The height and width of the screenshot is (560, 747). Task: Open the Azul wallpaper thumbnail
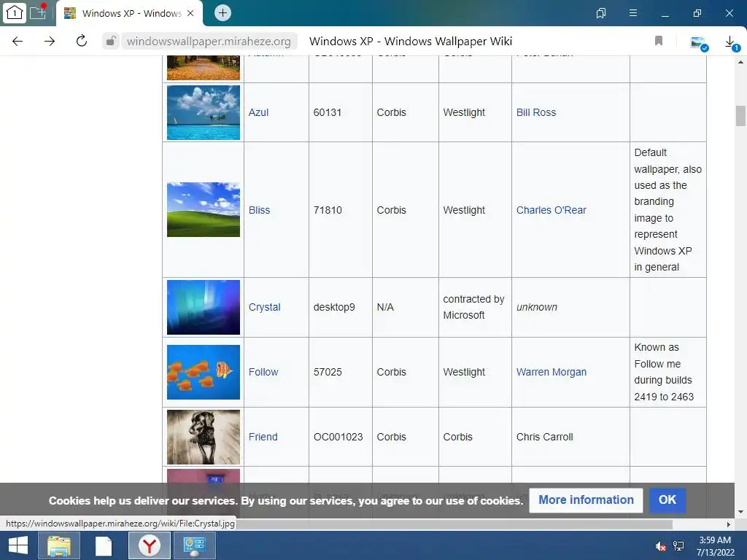coord(204,112)
